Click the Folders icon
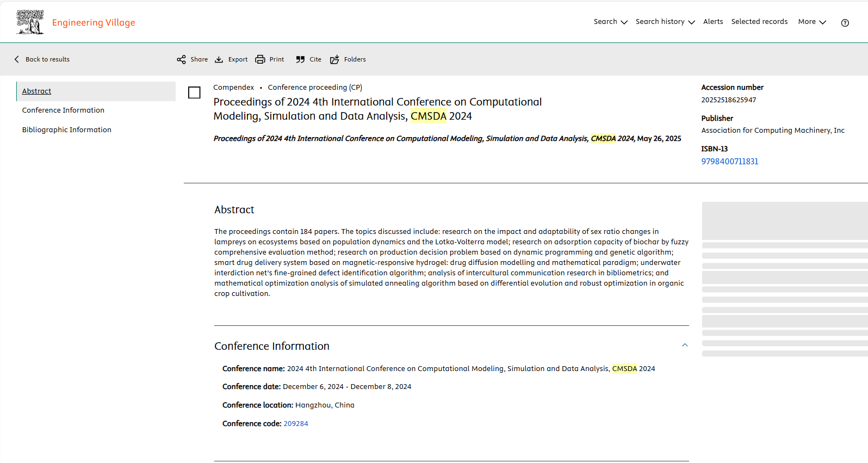 [334, 59]
